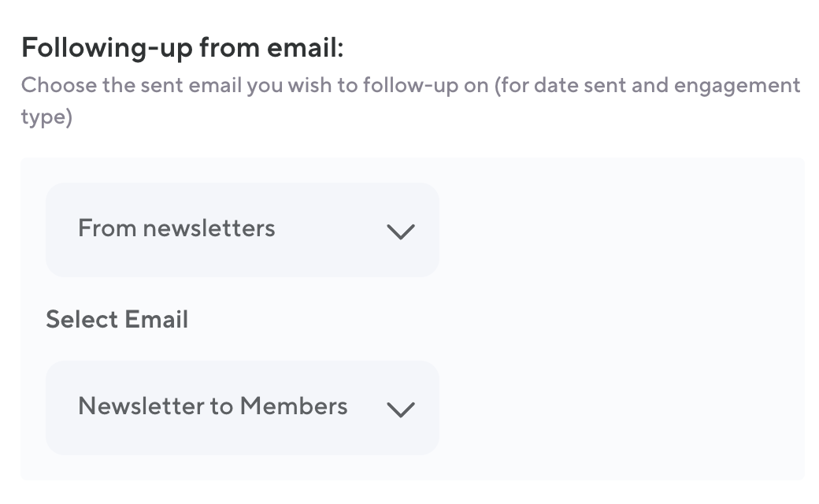Click the chevron beside Newsletter to Members
The width and height of the screenshot is (819, 504).
coord(401,409)
